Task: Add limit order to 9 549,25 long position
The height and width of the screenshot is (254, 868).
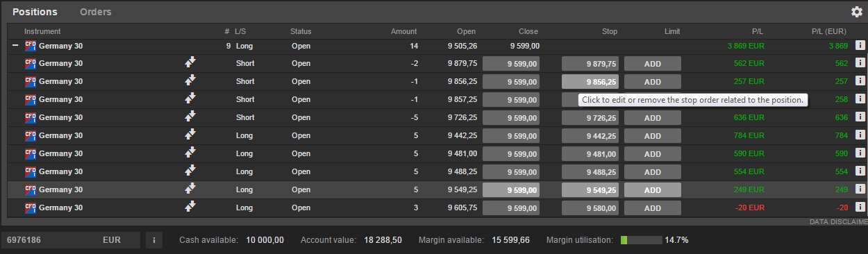Action: tap(653, 189)
